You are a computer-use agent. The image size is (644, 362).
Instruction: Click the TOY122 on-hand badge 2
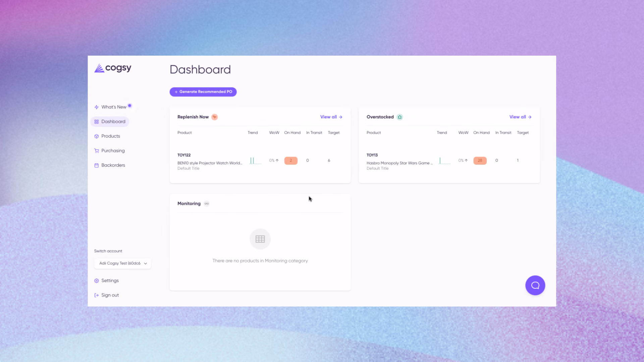pos(291,161)
